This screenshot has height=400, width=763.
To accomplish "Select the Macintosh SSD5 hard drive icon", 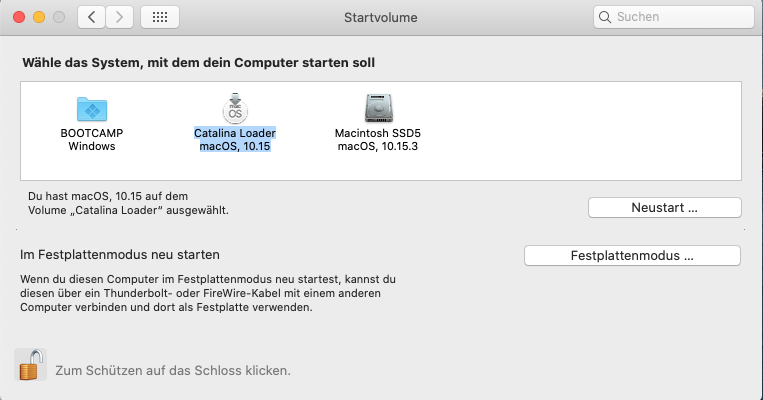I will (x=378, y=108).
